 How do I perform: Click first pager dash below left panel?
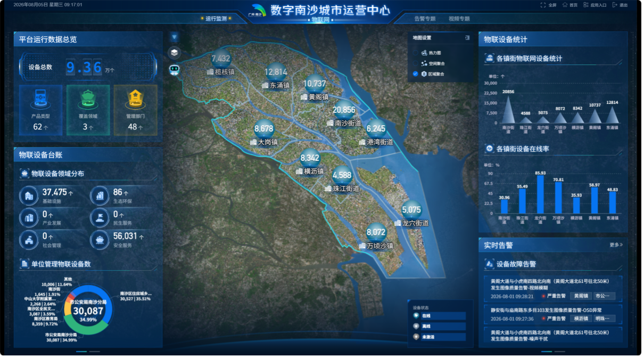[x=81, y=352]
